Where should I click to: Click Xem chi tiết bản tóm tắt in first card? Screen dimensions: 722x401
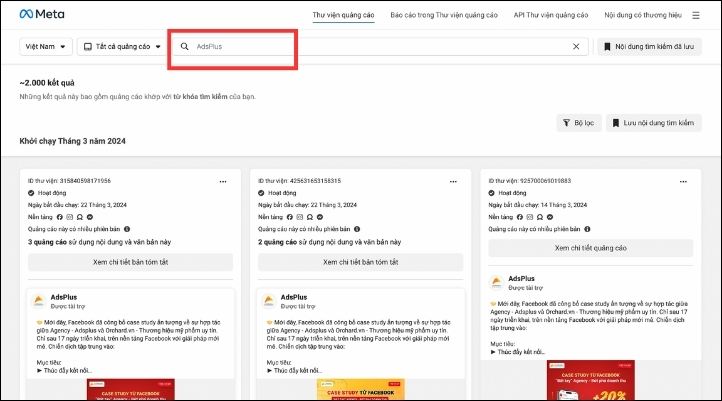[130, 262]
